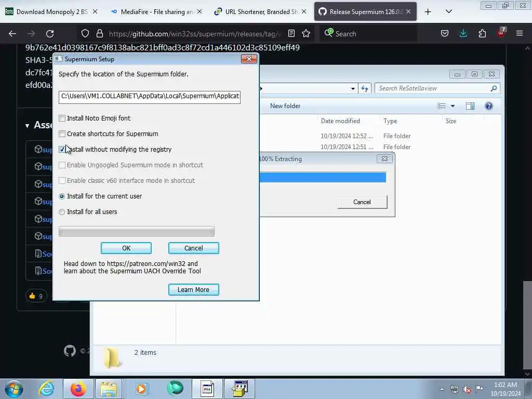The height and width of the screenshot is (399, 532).
Task: Open Firefox list all tabs dropdown
Action: (448, 11)
